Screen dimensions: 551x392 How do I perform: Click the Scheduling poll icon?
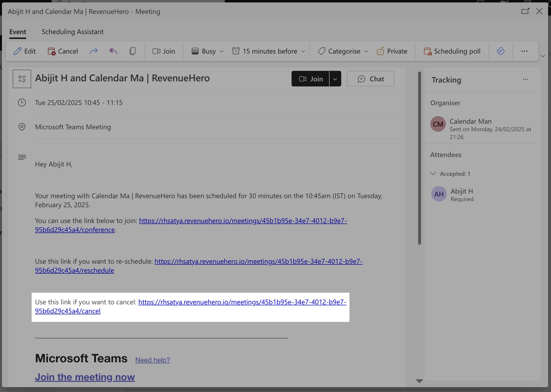428,51
